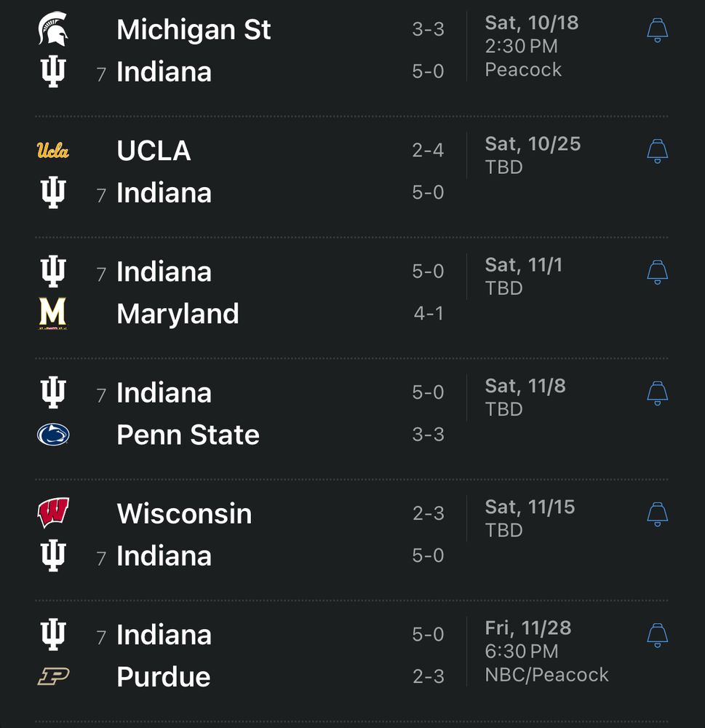Tap the Wisconsin W logo
This screenshot has width=705, height=728.
click(52, 513)
